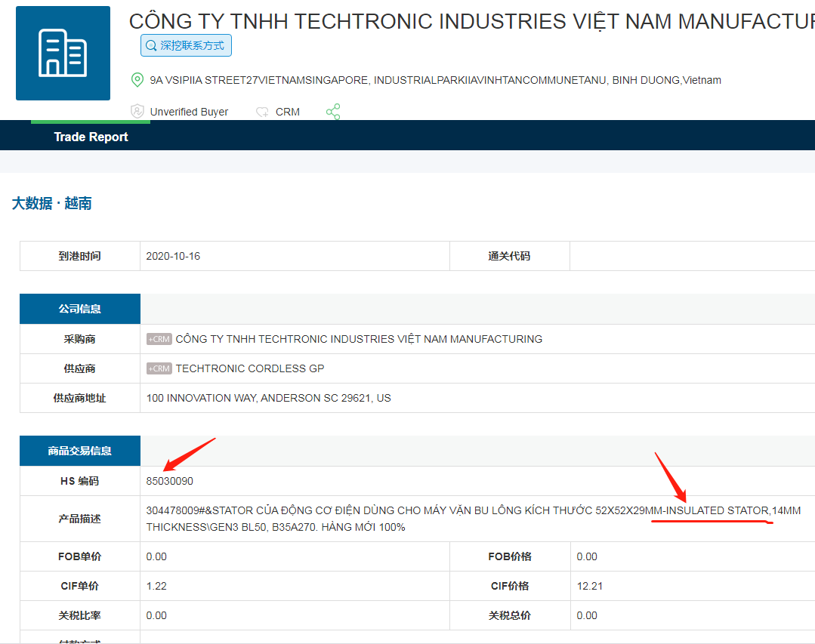Click the 关税比率 value 0.00
The width and height of the screenshot is (815, 644).
pyautogui.click(x=156, y=616)
